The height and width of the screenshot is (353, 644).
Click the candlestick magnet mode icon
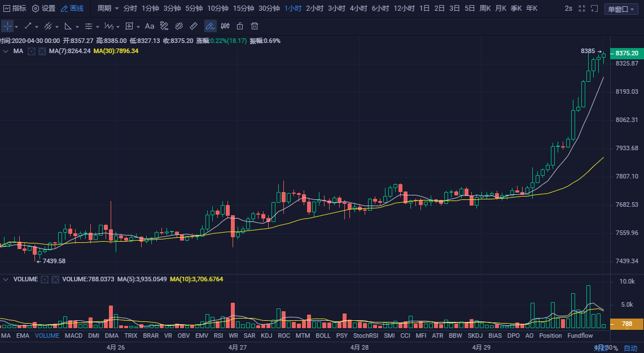point(225,27)
